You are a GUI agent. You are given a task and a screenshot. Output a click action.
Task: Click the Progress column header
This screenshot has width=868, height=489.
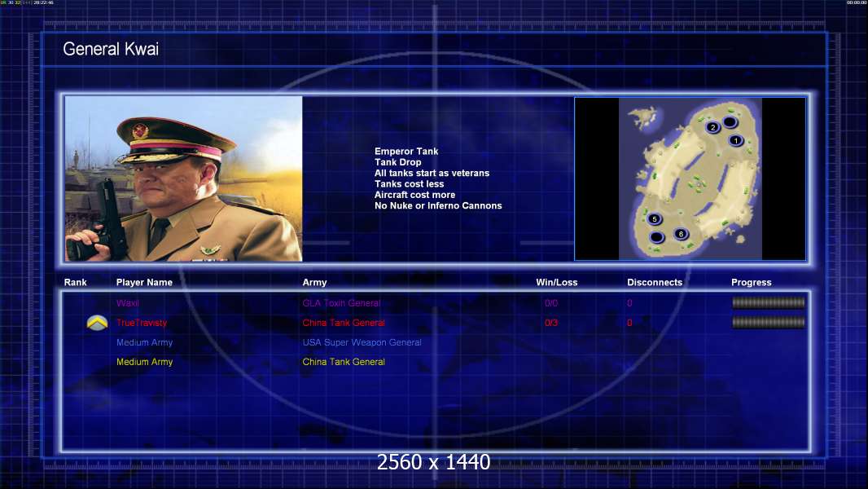click(752, 283)
